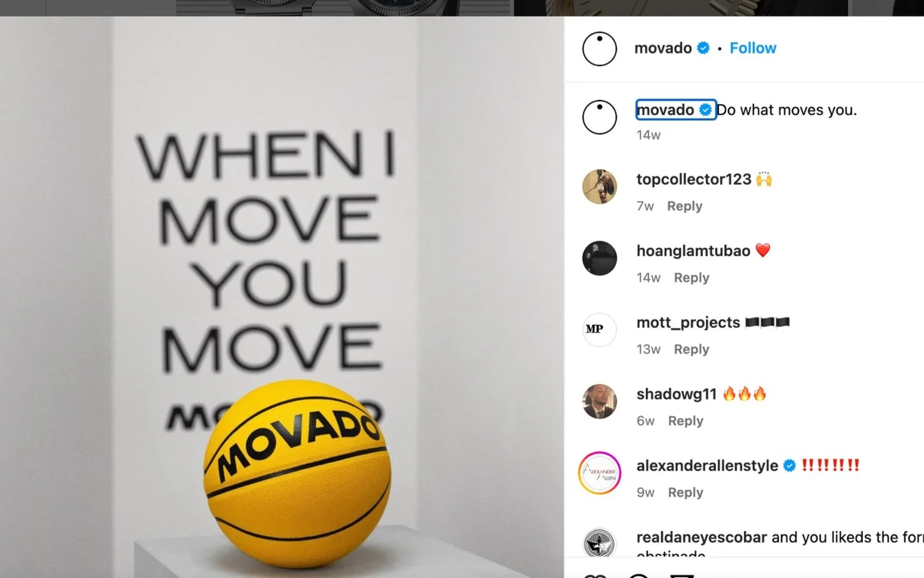Follow the movado account

[x=753, y=48]
